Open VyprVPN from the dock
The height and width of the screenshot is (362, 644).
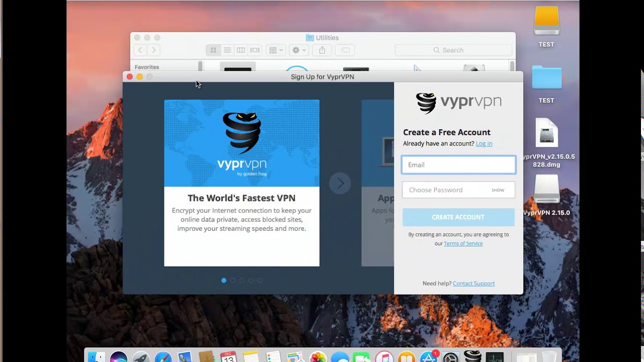coord(473,356)
